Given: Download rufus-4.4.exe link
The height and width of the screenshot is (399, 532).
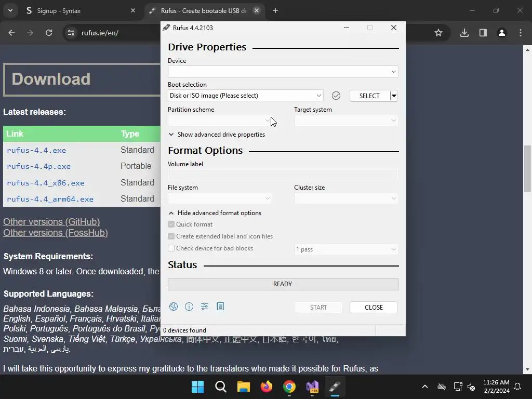Looking at the screenshot, I should click(36, 150).
